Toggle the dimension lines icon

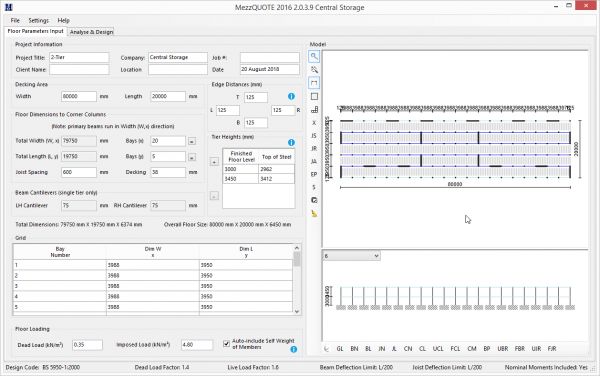click(x=314, y=83)
